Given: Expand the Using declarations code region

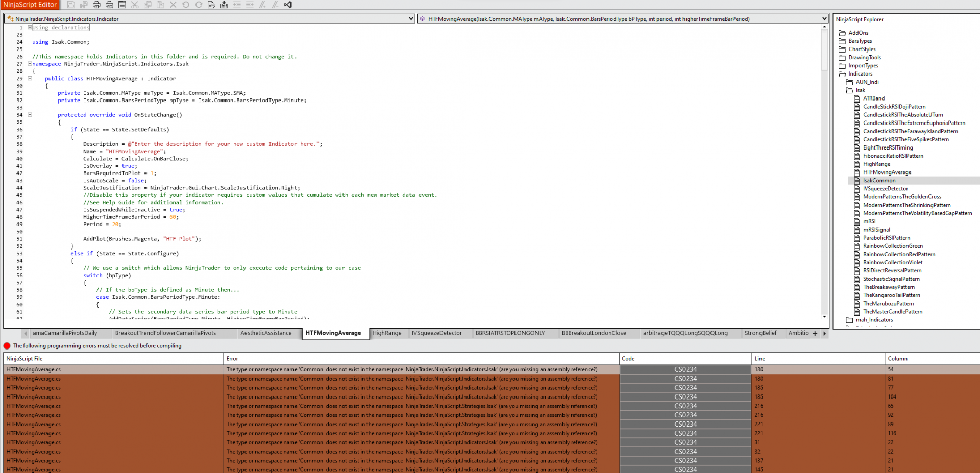Looking at the screenshot, I should [30, 27].
